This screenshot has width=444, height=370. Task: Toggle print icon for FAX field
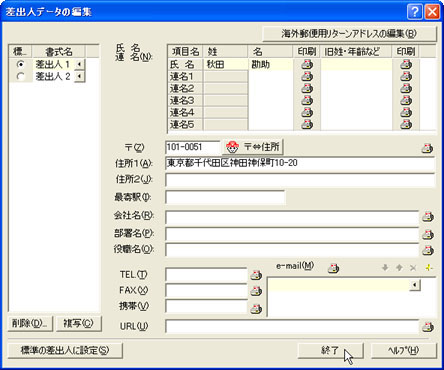[x=256, y=291]
